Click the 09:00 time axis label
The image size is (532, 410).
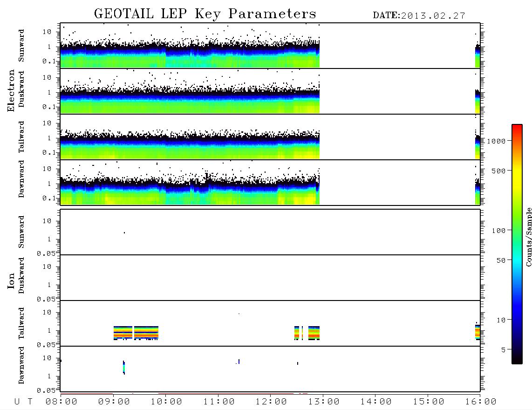114,402
